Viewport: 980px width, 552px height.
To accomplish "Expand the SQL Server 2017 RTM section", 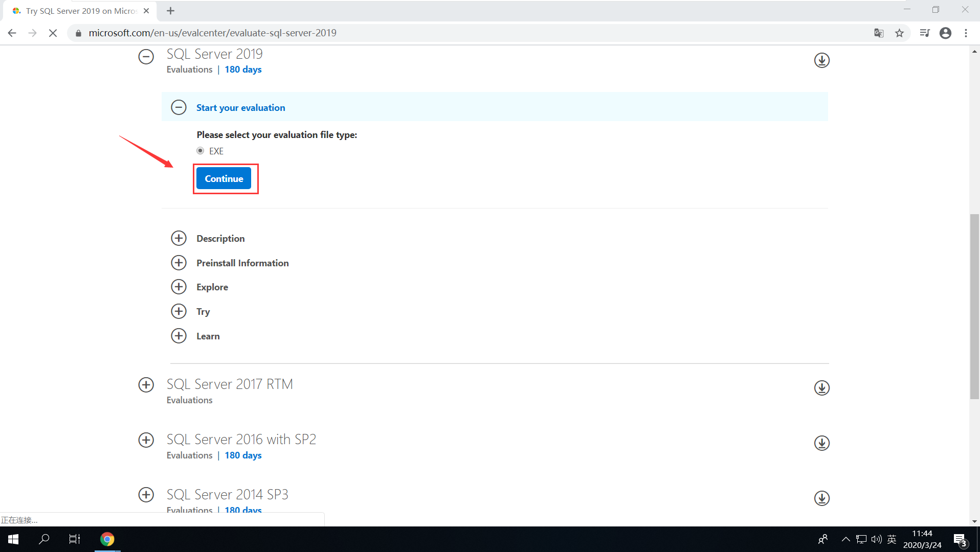I will tap(146, 384).
